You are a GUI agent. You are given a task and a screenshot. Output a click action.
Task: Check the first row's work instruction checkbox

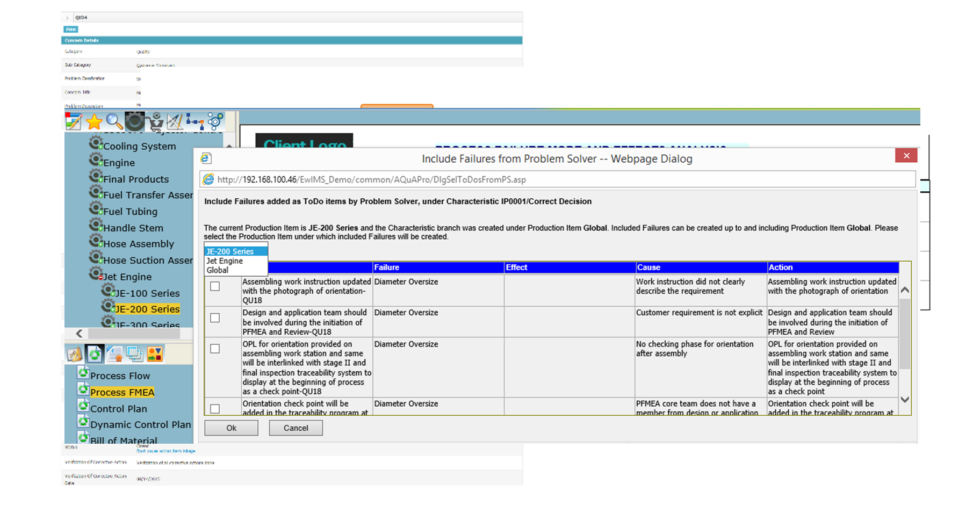[x=215, y=286]
